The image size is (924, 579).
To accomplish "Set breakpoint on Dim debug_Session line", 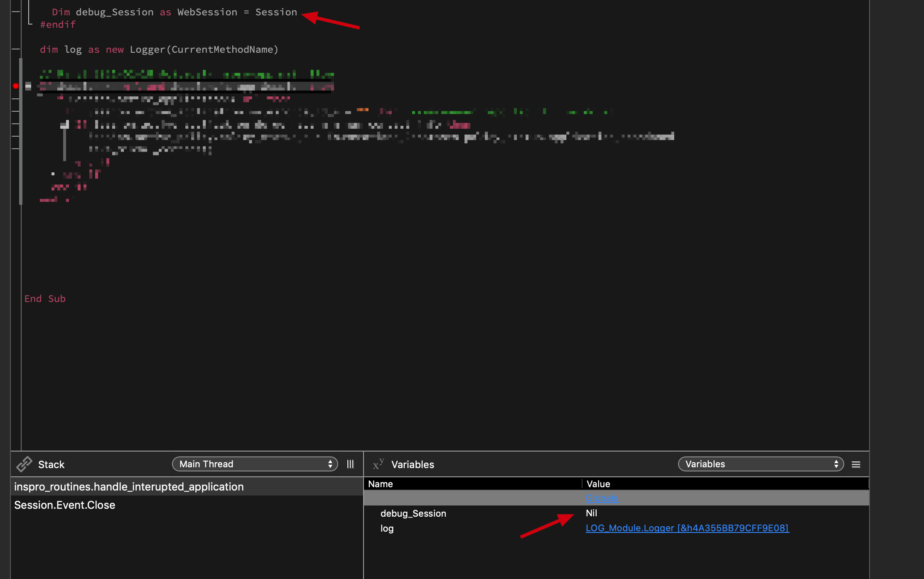I will [x=16, y=12].
